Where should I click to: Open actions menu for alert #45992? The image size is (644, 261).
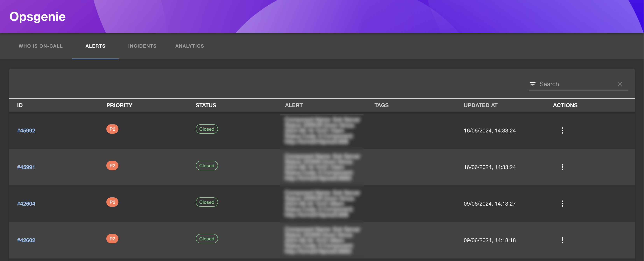click(x=562, y=130)
